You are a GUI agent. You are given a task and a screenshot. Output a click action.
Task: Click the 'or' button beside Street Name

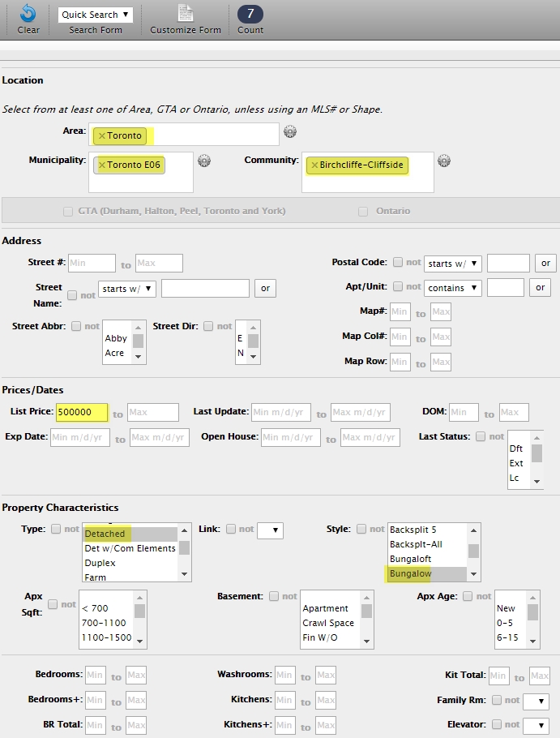265,288
